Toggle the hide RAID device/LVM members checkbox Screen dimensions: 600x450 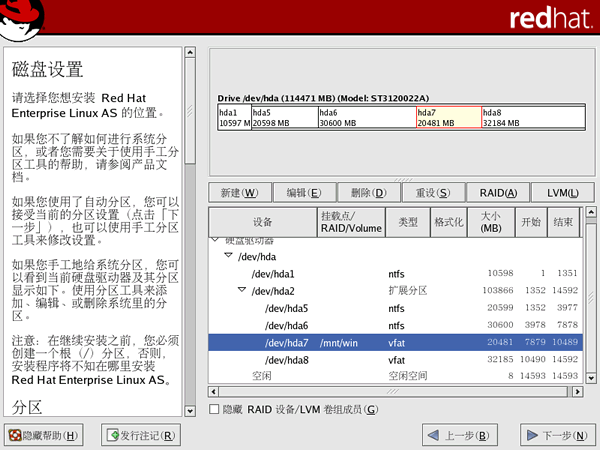[x=214, y=409]
